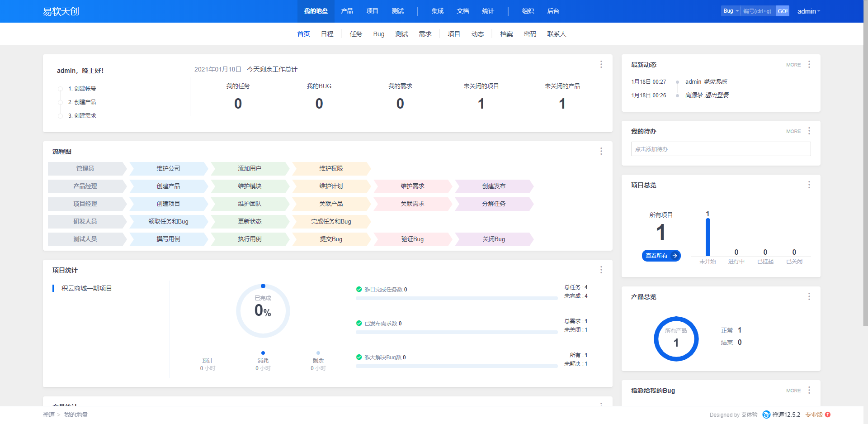Select the 1. 创建帐号 step circle
Image resolution: width=868 pixels, height=424 pixels.
coord(60,89)
